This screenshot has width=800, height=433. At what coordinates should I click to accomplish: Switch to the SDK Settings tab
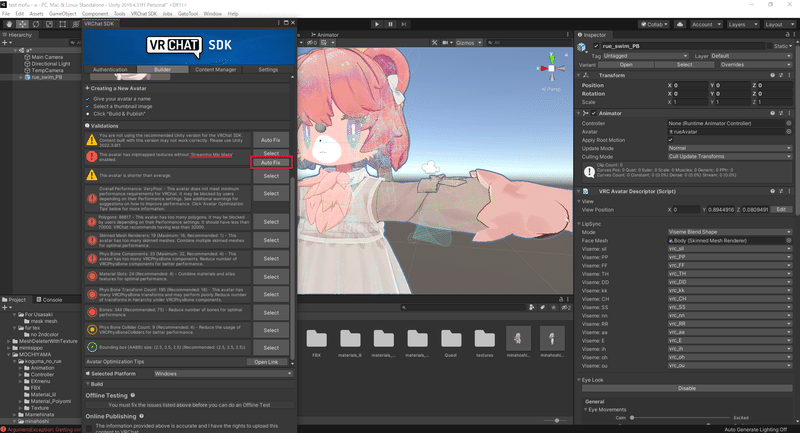pyautogui.click(x=268, y=69)
